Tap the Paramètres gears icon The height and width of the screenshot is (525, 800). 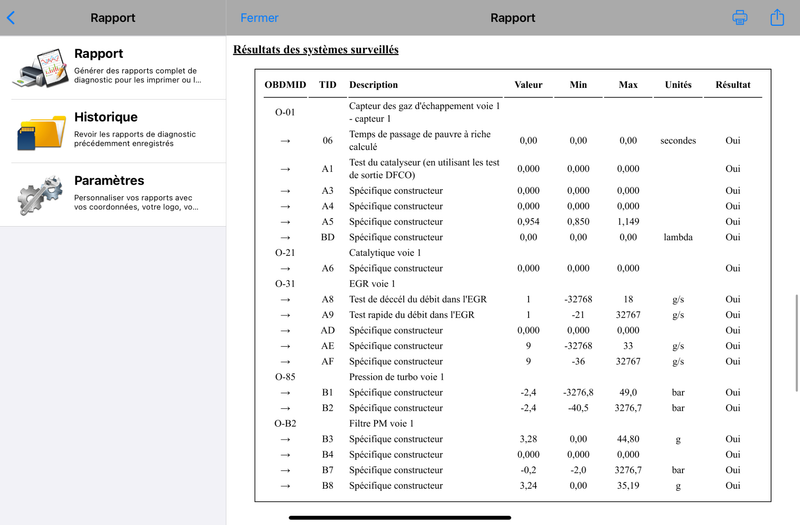click(40, 195)
